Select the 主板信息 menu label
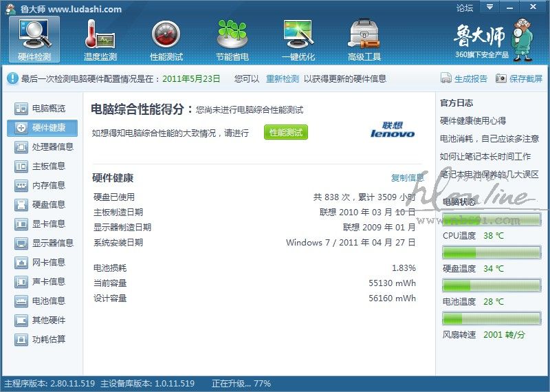 [49, 166]
